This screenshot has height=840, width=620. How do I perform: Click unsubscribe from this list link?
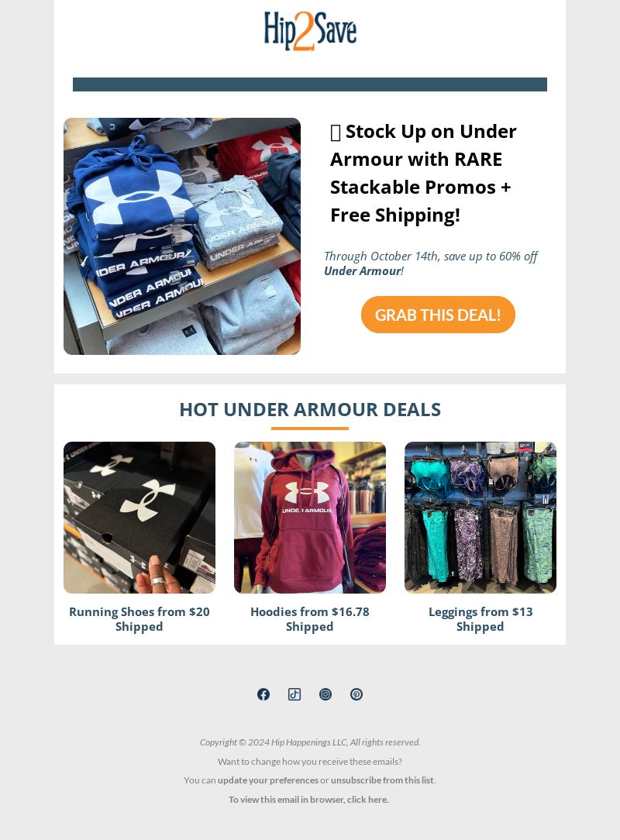click(x=382, y=780)
